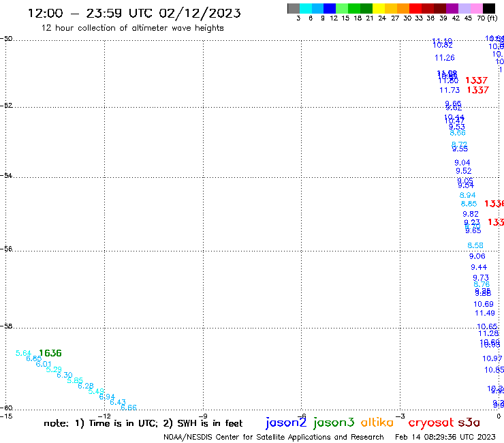
Task: Click the wave height value '11.49'
Action: click(x=485, y=313)
